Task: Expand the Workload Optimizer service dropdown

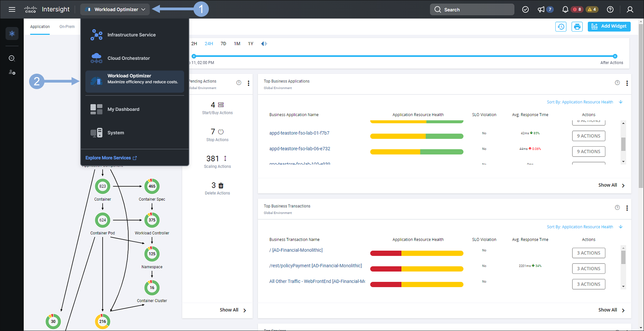Action: [115, 9]
